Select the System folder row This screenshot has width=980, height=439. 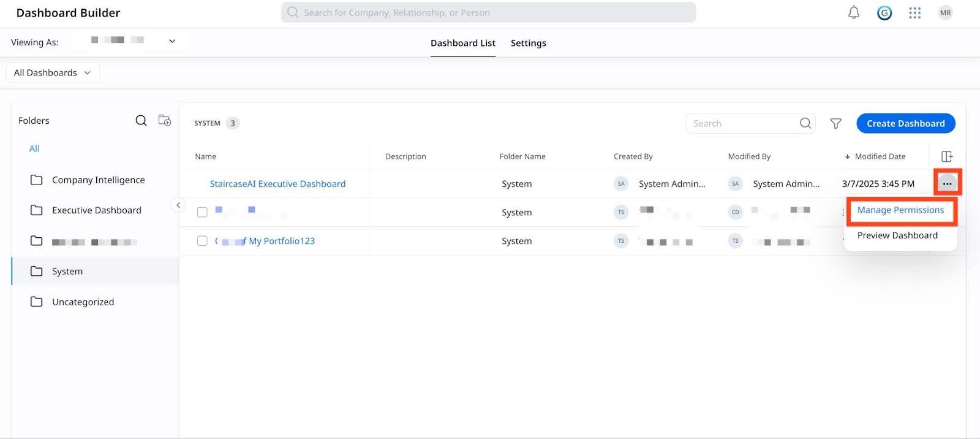95,271
